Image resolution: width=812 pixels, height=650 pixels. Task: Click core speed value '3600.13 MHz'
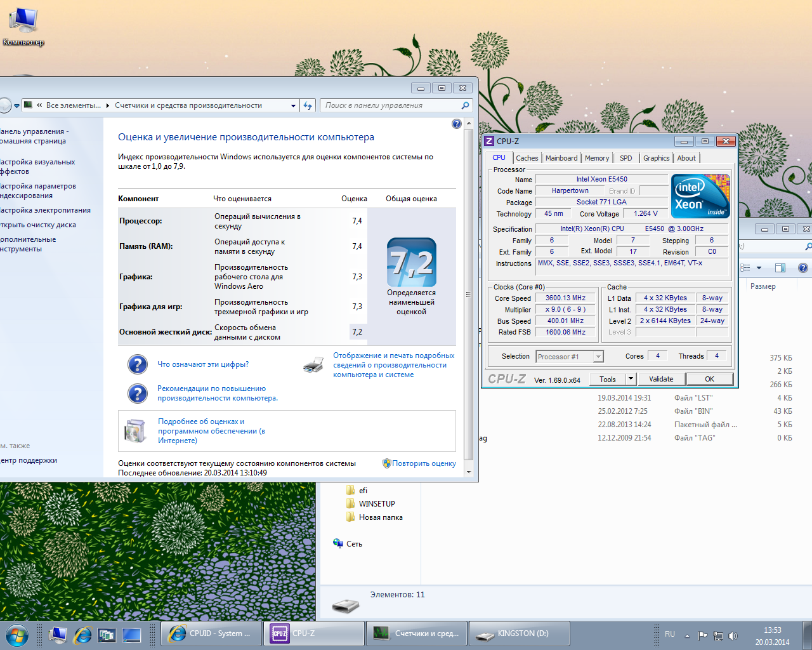tap(565, 298)
